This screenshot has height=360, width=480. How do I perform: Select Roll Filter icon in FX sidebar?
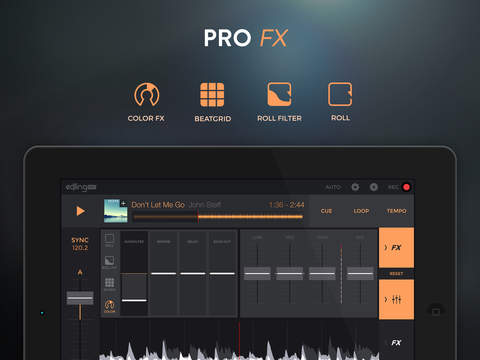(x=109, y=262)
